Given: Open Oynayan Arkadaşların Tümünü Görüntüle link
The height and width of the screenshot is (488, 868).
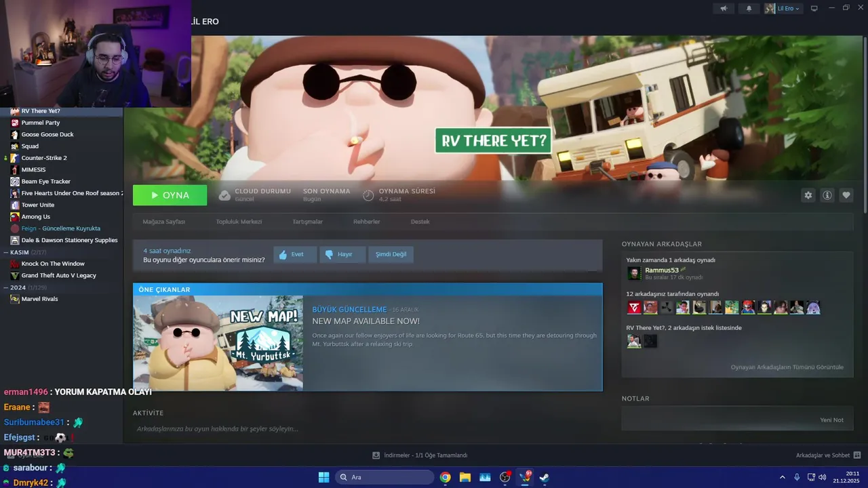Looking at the screenshot, I should (x=787, y=367).
